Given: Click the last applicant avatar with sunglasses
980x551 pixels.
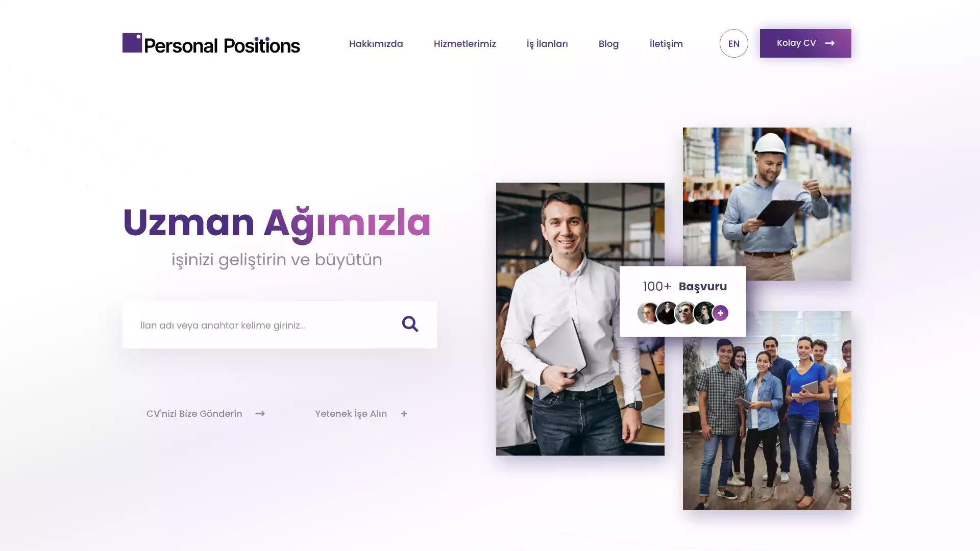Looking at the screenshot, I should pyautogui.click(x=704, y=313).
